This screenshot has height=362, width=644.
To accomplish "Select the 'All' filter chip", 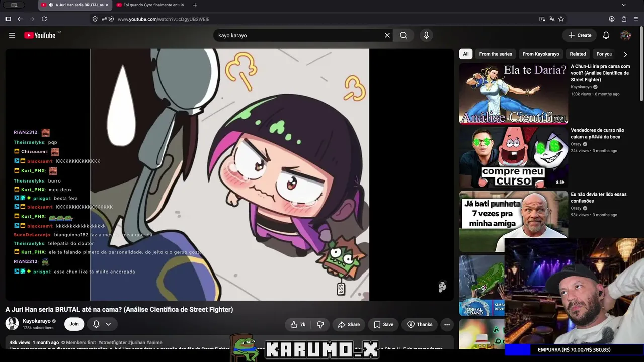I will tap(466, 54).
